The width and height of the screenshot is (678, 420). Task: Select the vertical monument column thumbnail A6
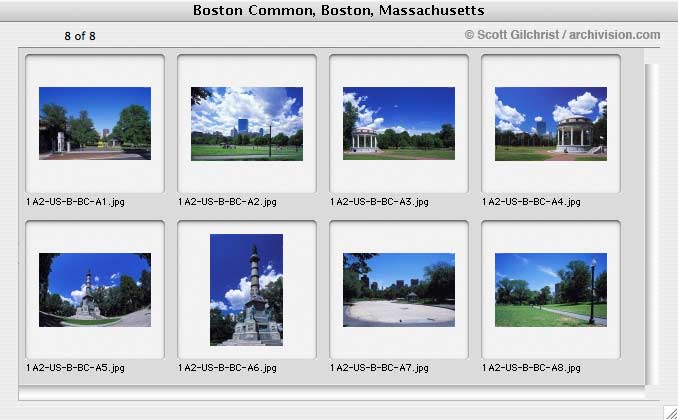(x=246, y=290)
